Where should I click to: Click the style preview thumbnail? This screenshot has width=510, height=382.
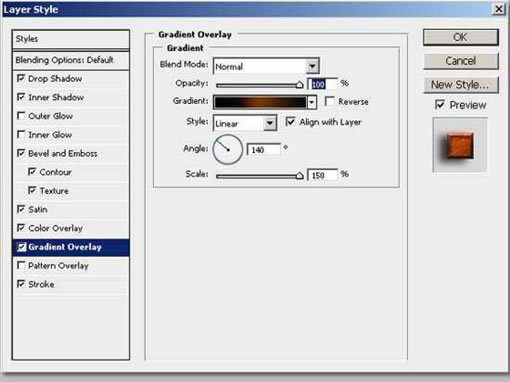coord(460,144)
